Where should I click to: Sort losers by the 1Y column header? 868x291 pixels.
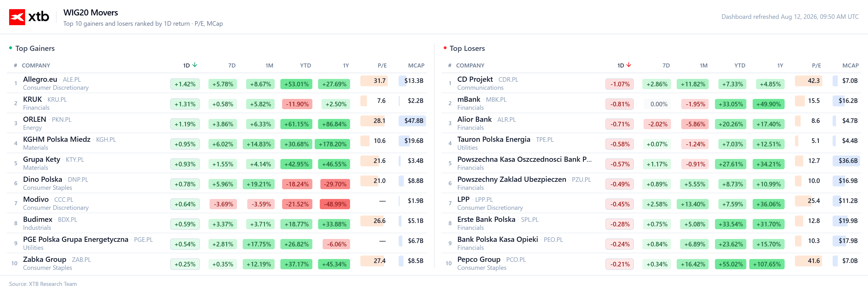point(780,65)
